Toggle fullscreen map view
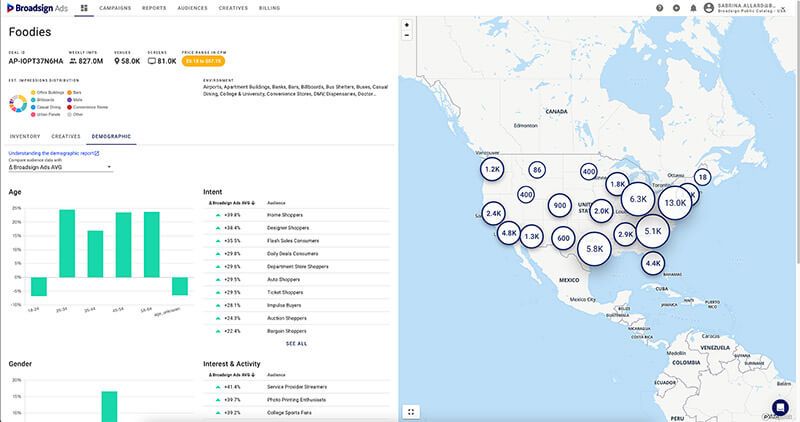This screenshot has width=800, height=422. (x=411, y=412)
